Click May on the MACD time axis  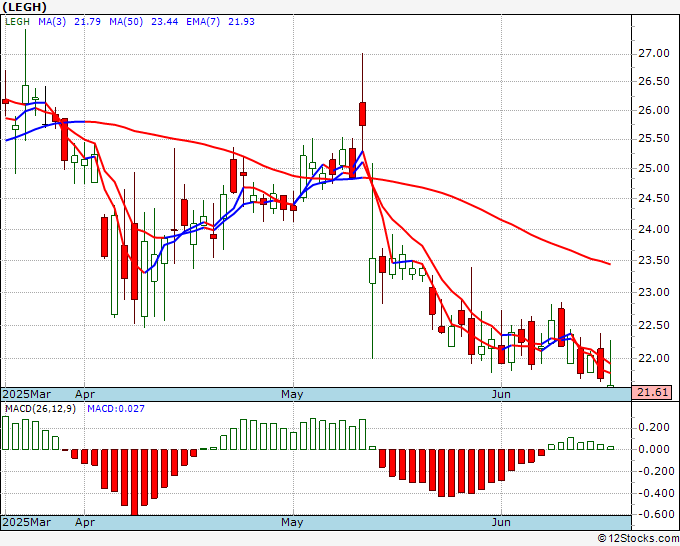tap(292, 522)
